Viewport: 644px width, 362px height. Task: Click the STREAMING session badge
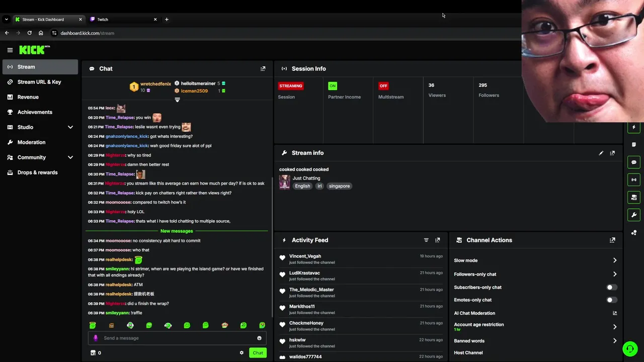(x=291, y=86)
